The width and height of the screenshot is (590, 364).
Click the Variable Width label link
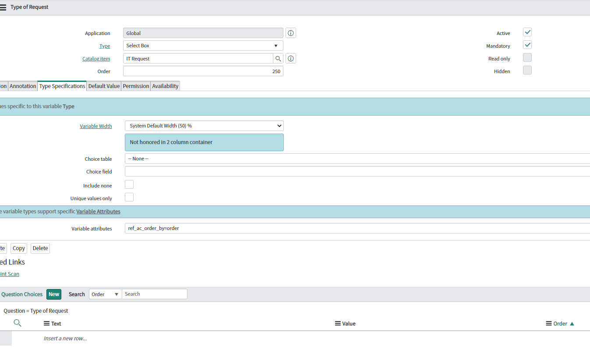tap(96, 126)
